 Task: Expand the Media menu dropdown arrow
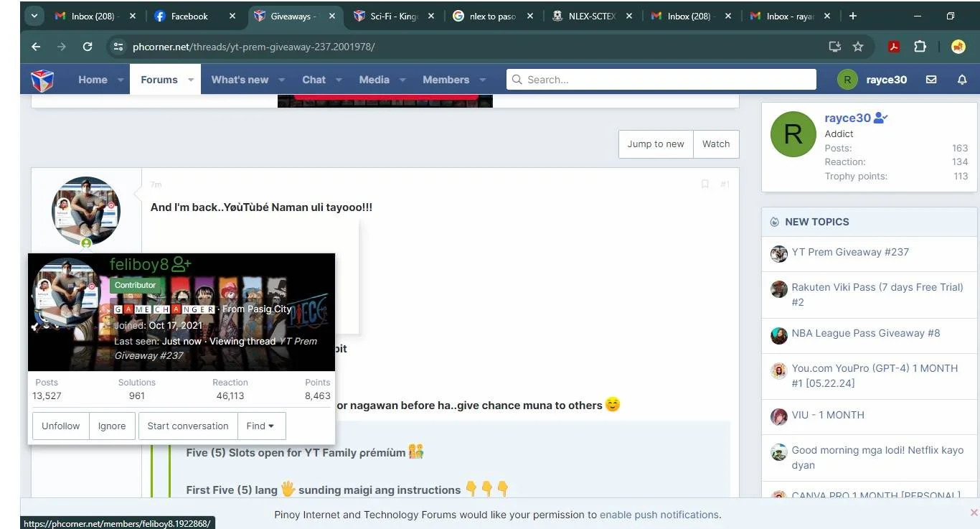coord(402,80)
